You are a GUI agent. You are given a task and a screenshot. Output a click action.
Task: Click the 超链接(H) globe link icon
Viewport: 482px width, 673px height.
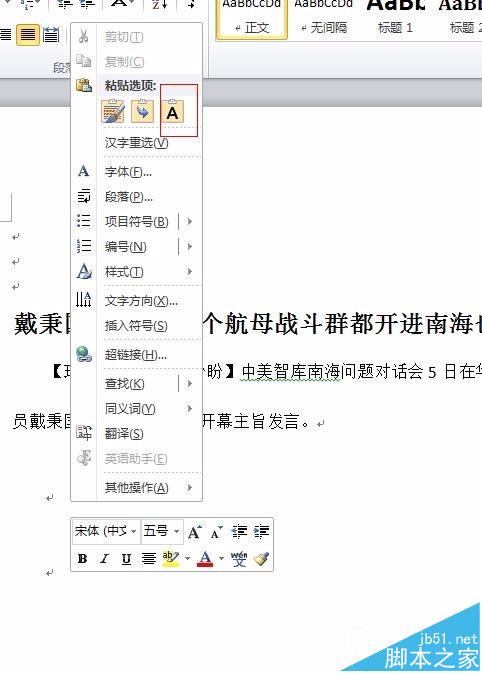point(84,355)
